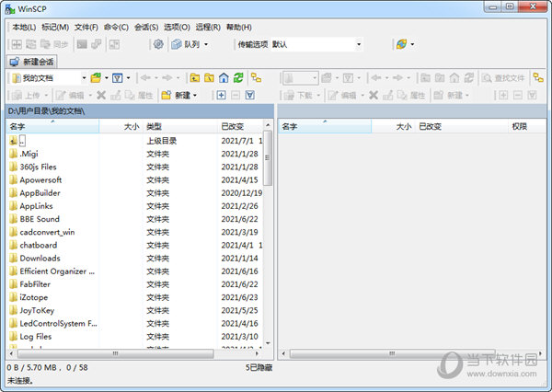
Task: Click the remote refresh icon
Action: point(469,77)
